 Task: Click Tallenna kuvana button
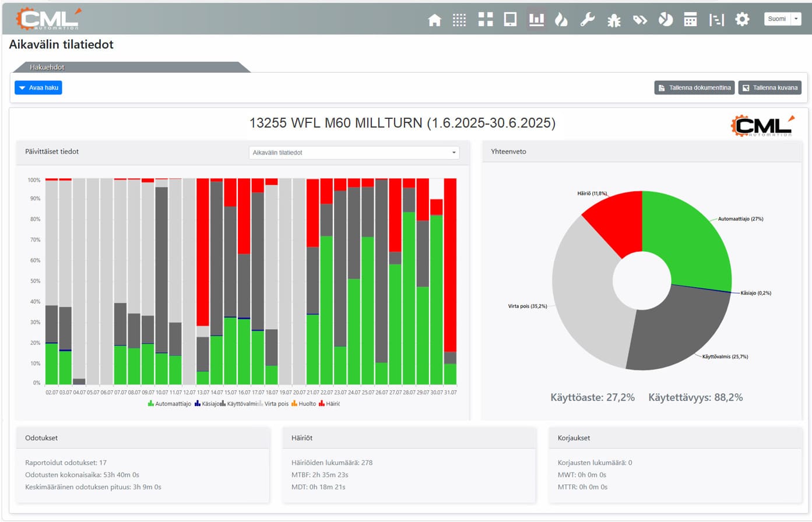769,87
